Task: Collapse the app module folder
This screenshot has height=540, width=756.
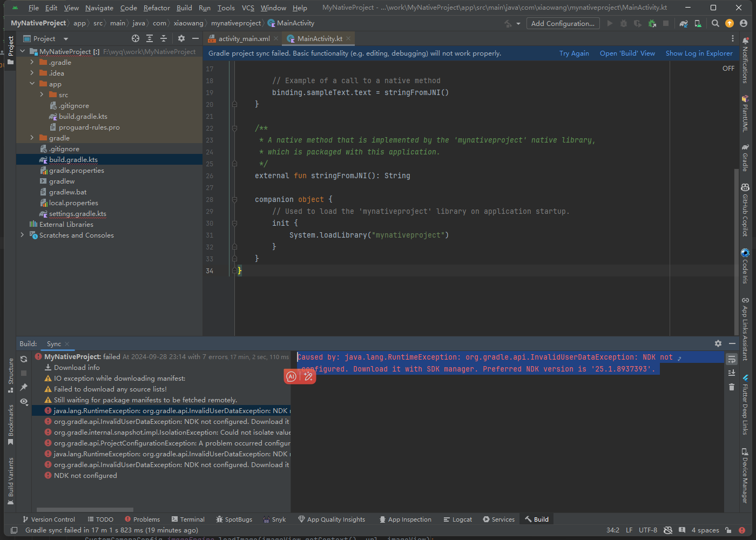Action: [32, 84]
